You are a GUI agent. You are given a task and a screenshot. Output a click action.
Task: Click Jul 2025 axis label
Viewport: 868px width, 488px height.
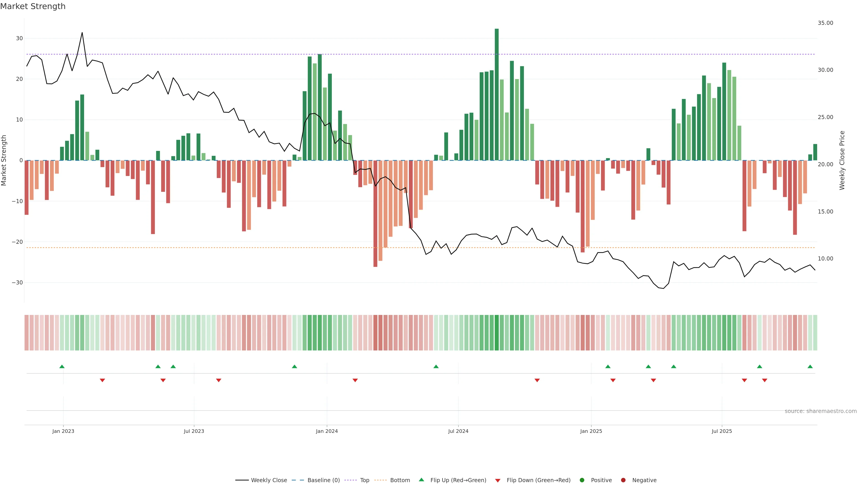click(x=722, y=431)
